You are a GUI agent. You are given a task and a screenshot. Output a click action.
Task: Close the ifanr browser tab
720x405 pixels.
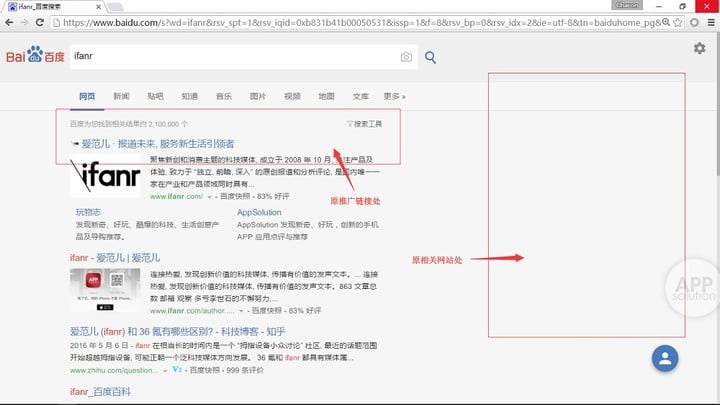[x=98, y=7]
